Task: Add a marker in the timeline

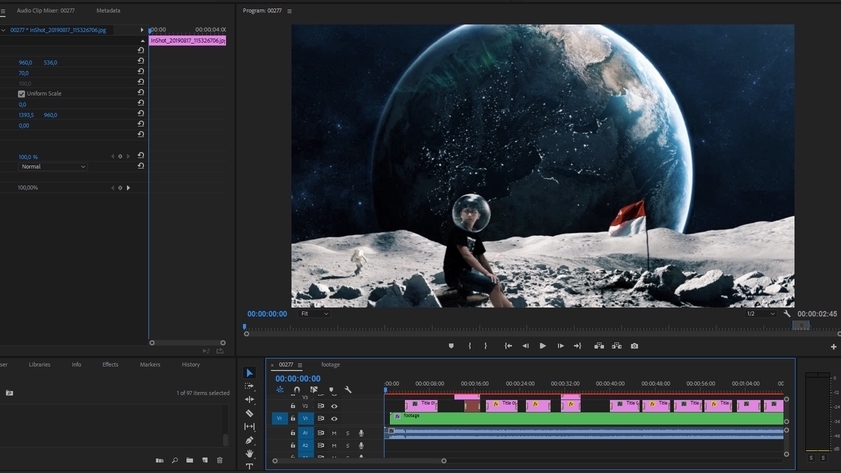Action: click(x=331, y=390)
